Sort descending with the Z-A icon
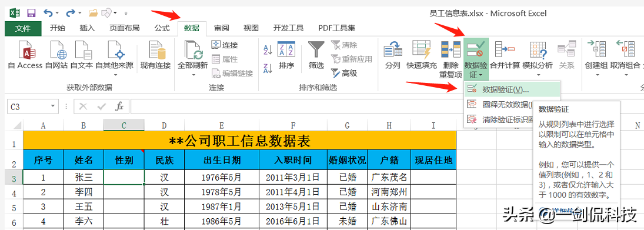 pyautogui.click(x=268, y=68)
